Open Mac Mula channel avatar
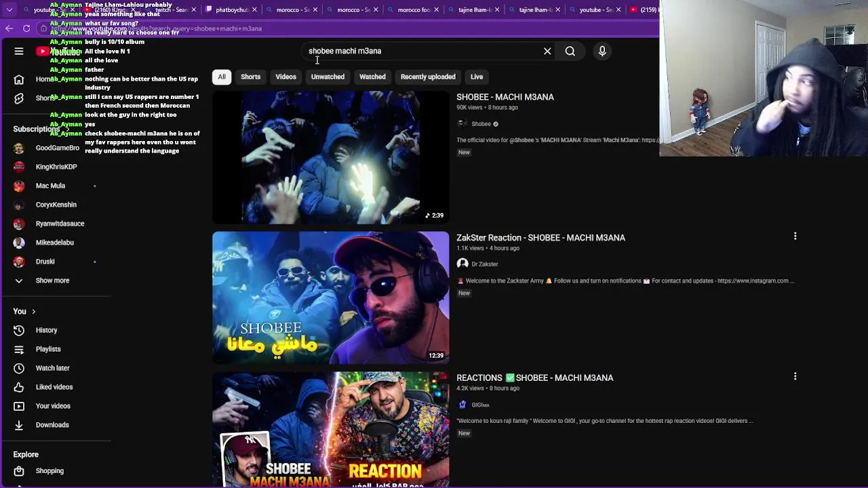Viewport: 868px width, 488px height. point(19,186)
